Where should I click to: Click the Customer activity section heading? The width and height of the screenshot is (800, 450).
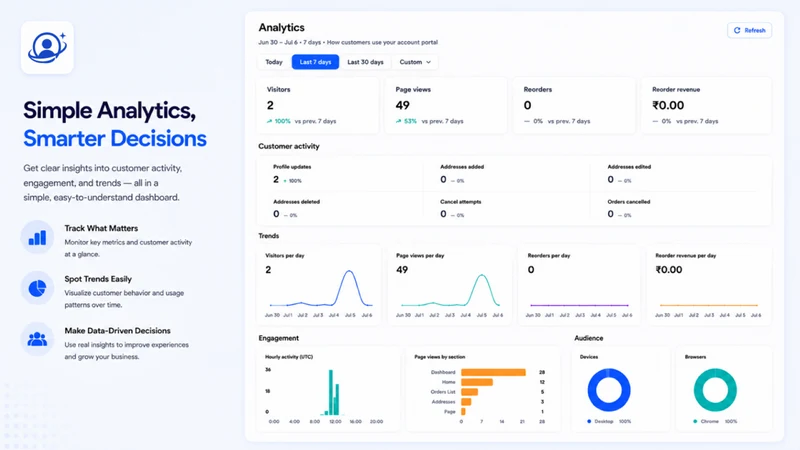(289, 146)
